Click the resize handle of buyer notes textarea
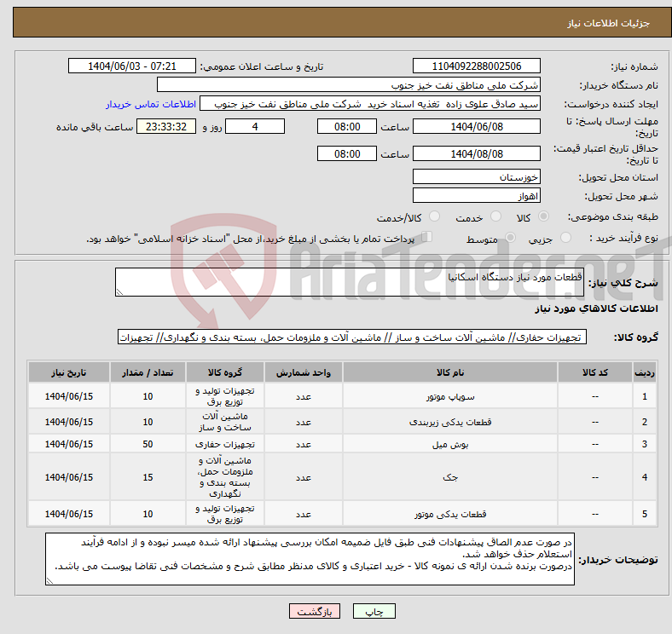This screenshot has height=634, width=672. [49, 581]
